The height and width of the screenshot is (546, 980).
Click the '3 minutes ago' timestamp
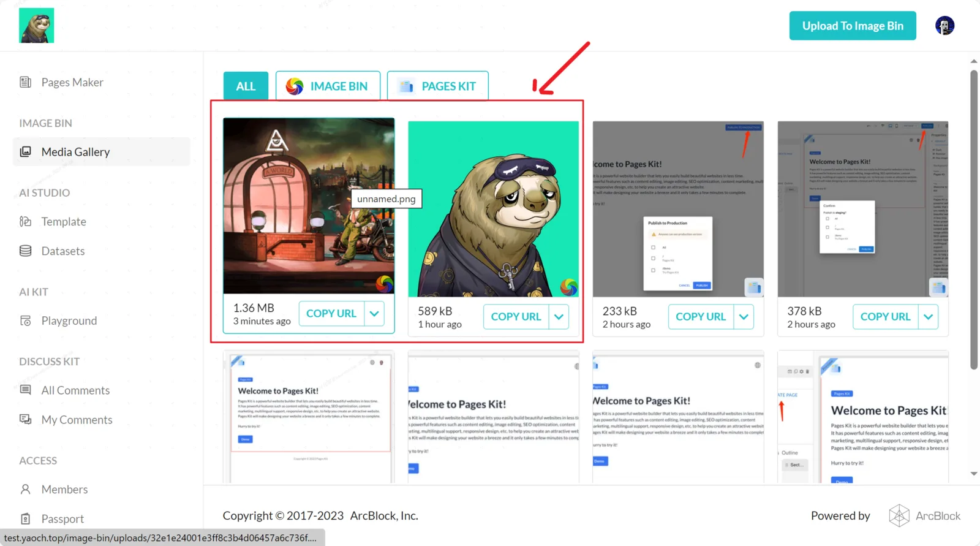coord(262,321)
